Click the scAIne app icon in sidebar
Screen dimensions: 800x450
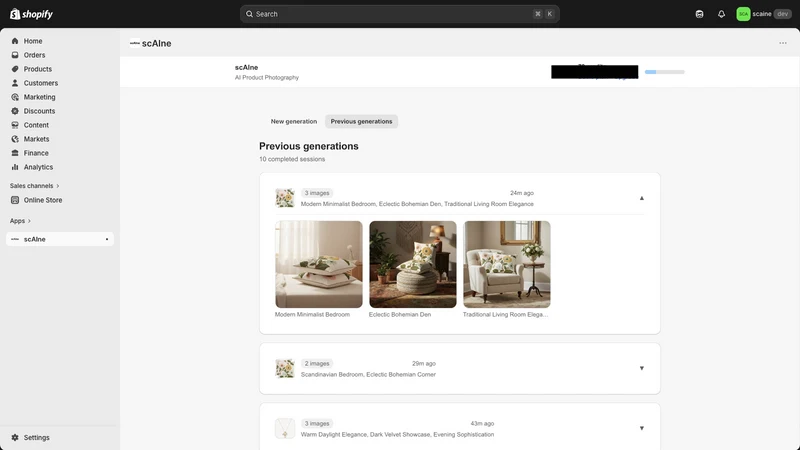[15, 239]
